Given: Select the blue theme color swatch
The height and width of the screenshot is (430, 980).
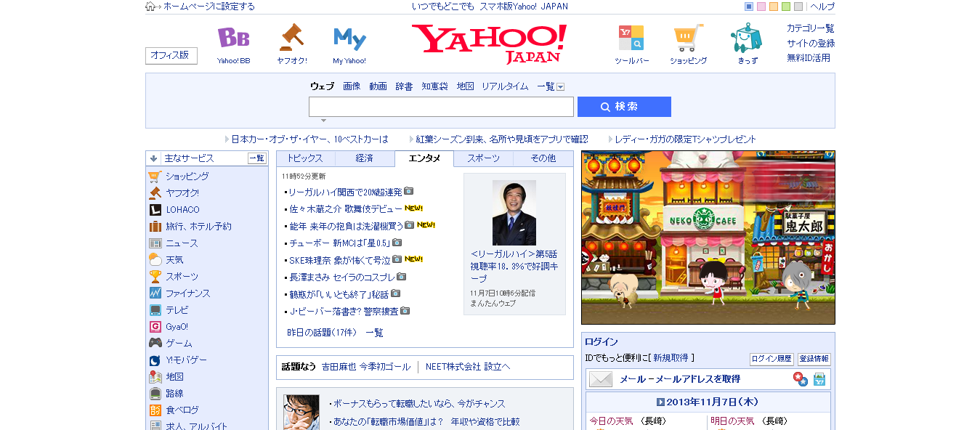Looking at the screenshot, I should [x=749, y=7].
